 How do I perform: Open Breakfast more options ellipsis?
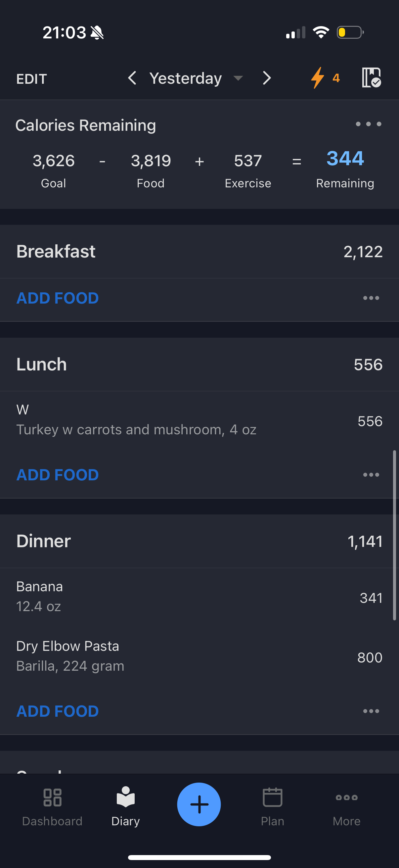pos(371,298)
